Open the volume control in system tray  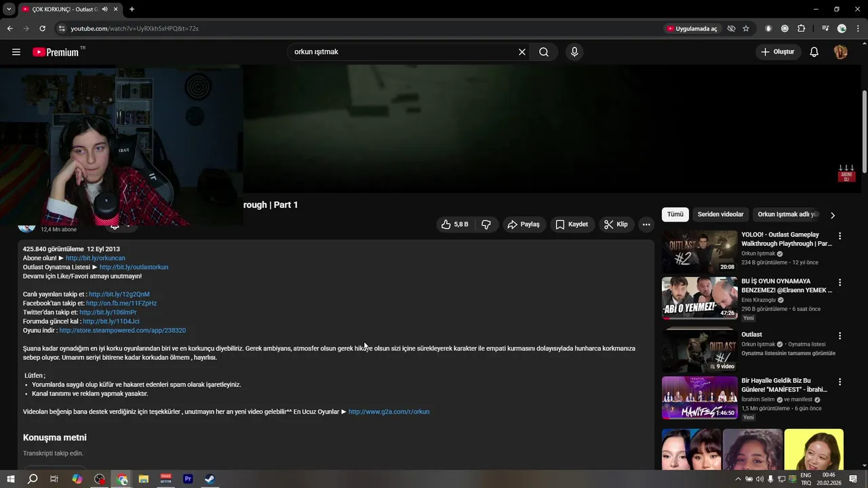pyautogui.click(x=760, y=479)
